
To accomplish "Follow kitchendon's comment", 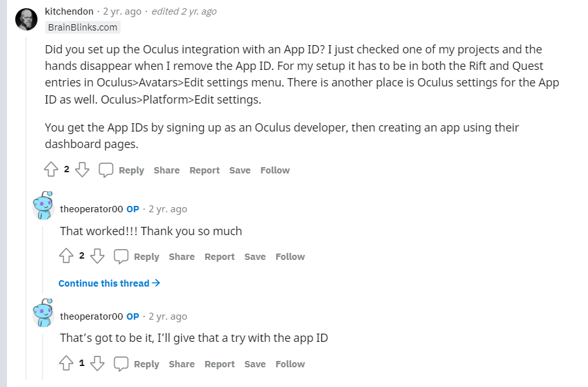I will pyautogui.click(x=275, y=170).
